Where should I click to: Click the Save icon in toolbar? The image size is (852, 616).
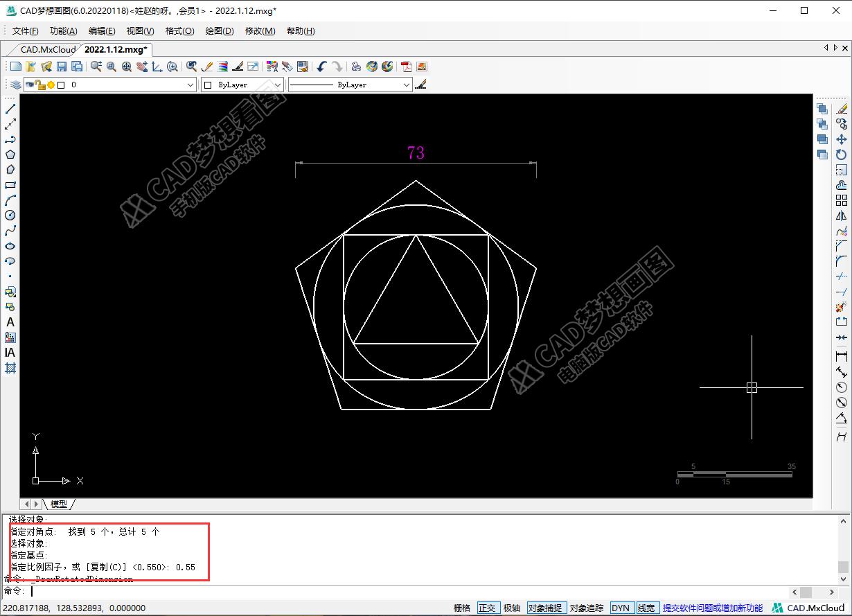pyautogui.click(x=62, y=67)
